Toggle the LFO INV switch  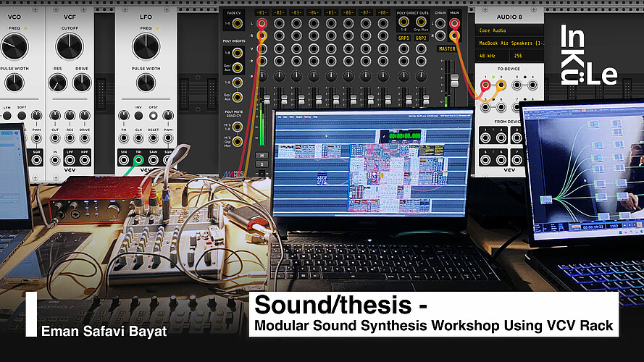(138, 116)
